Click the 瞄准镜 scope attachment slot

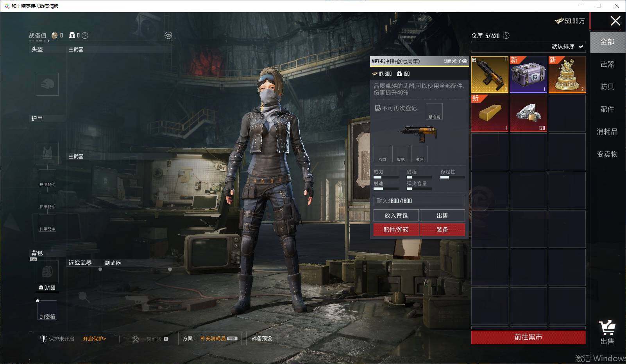click(434, 111)
